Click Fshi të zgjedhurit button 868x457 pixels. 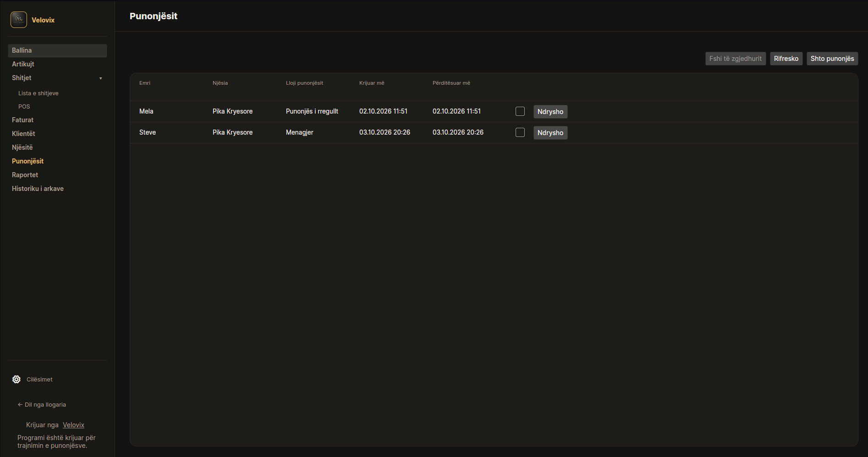tap(736, 59)
